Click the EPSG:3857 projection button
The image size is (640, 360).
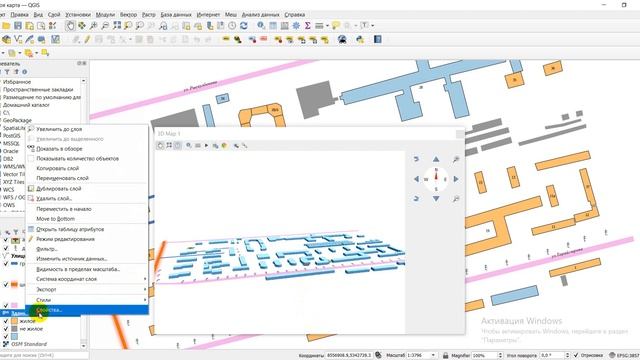[625, 356]
